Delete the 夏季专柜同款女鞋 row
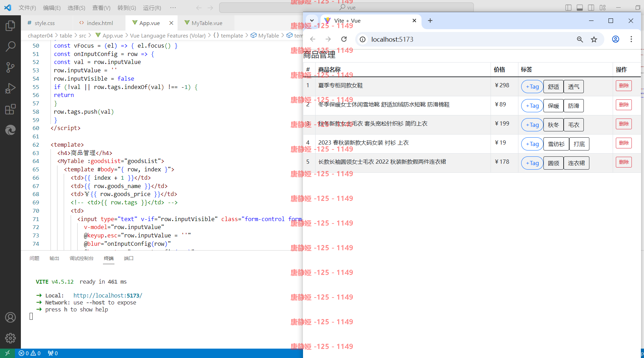The height and width of the screenshot is (358, 644). 624,86
